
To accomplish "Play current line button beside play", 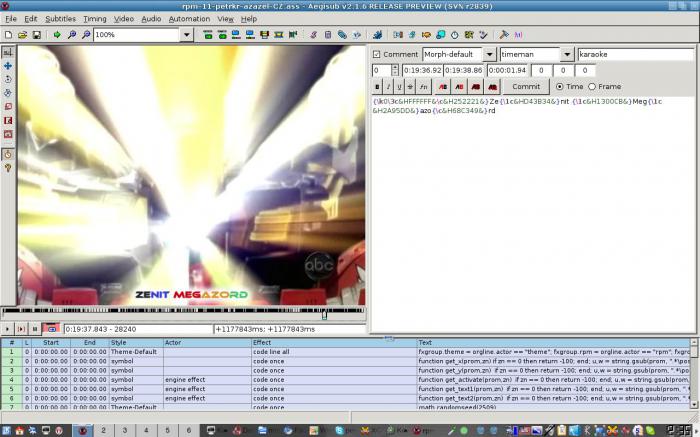I will tap(21, 329).
